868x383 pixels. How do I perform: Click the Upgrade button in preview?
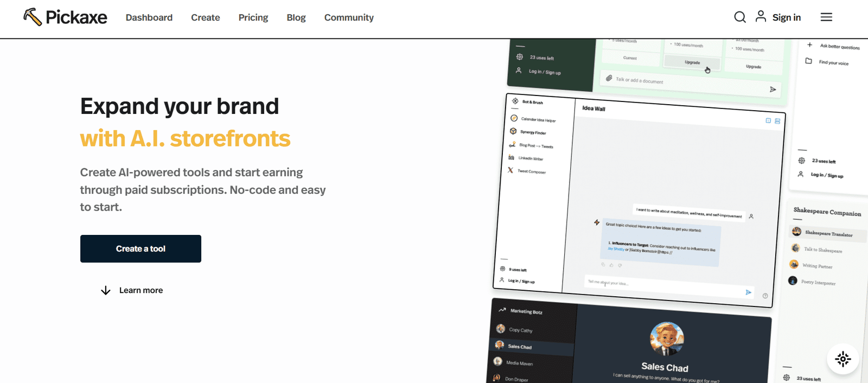[692, 62]
